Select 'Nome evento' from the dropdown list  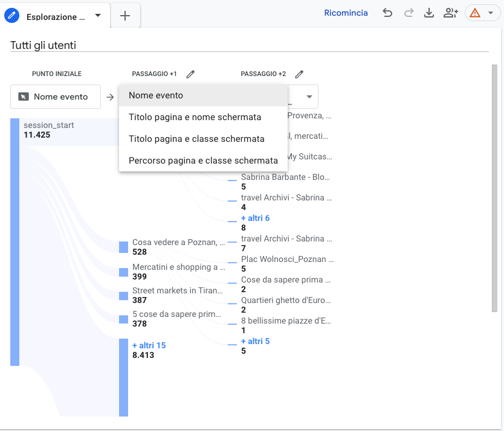point(156,95)
